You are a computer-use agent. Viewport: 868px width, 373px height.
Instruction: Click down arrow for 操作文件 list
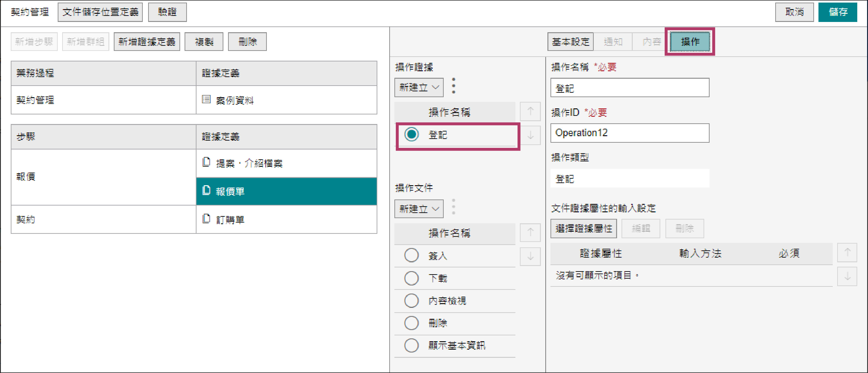[x=530, y=256]
